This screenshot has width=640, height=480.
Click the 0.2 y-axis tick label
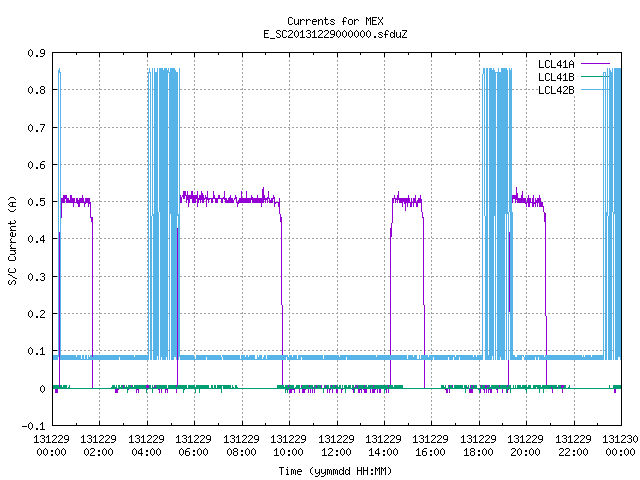37,314
